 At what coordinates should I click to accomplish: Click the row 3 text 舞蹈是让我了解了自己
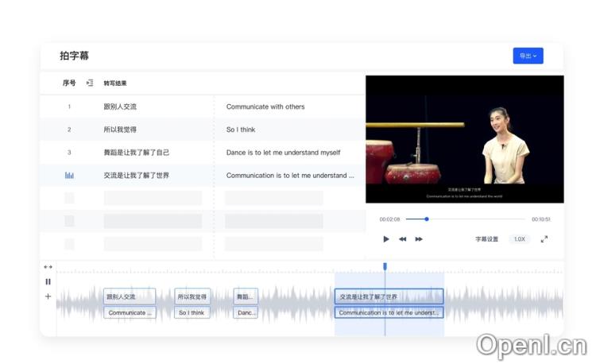pos(136,153)
